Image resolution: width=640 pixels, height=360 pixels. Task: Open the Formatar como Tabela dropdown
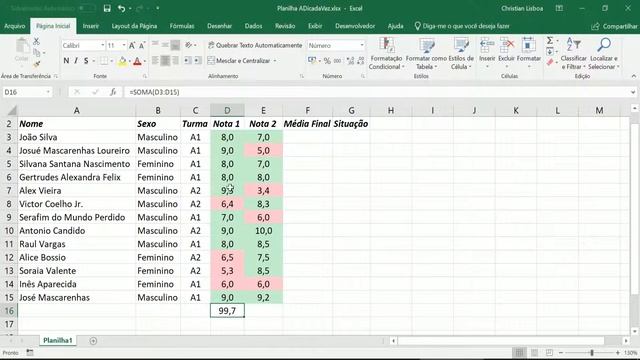pos(426,53)
